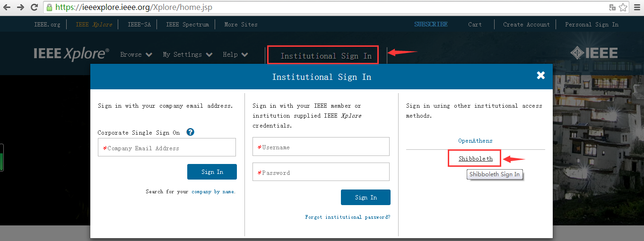
Task: Open Institutional Sign In in header
Action: tap(326, 56)
